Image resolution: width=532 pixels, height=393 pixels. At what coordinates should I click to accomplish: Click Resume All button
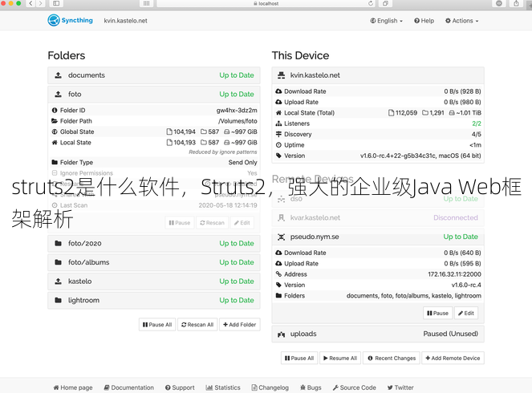click(x=340, y=358)
